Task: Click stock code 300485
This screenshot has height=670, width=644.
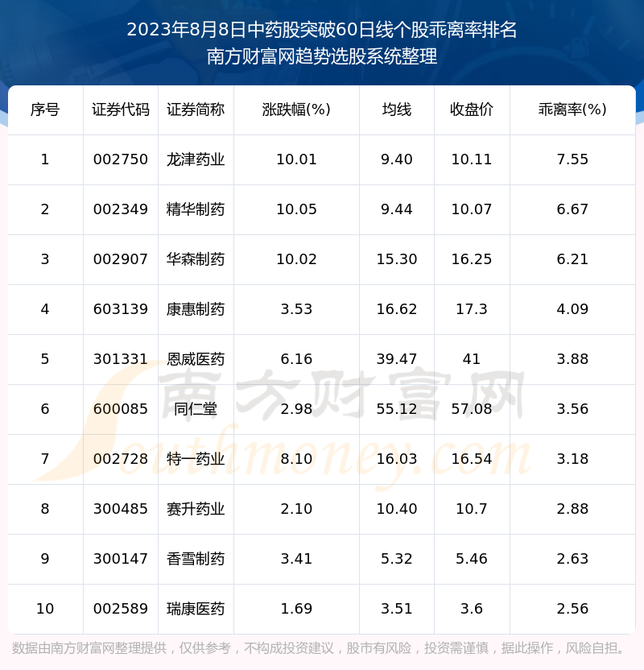Action: coord(121,509)
